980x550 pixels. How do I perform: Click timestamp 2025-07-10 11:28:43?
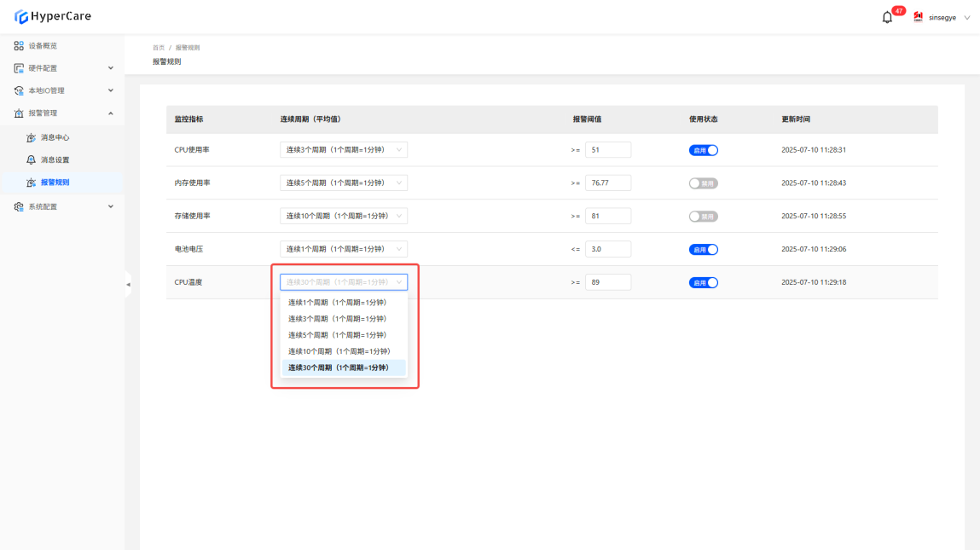coord(814,183)
